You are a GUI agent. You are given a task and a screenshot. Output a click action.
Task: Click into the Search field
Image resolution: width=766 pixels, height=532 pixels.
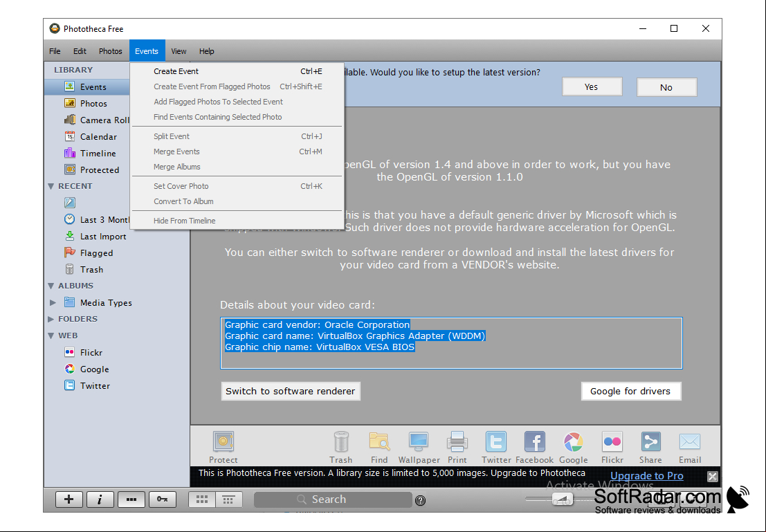(333, 499)
